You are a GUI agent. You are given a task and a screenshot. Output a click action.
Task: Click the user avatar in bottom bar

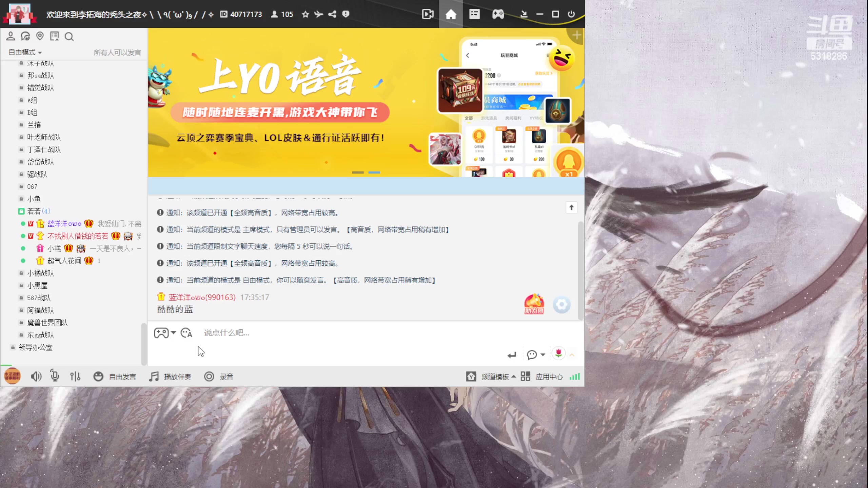click(x=12, y=376)
